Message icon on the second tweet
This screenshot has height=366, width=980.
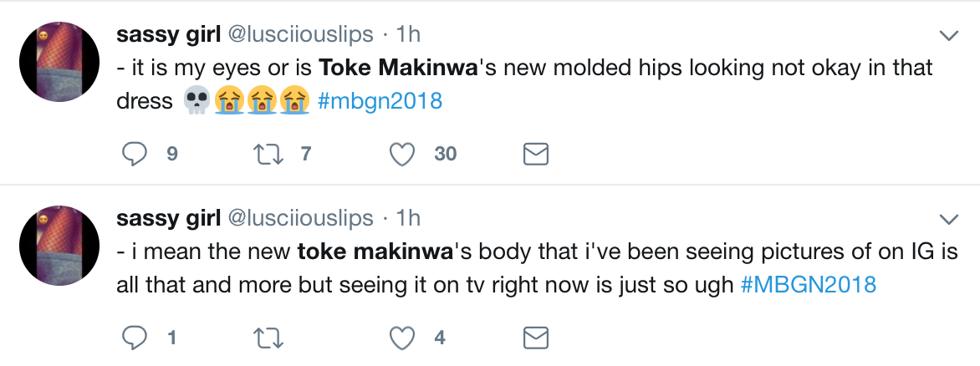pyautogui.click(x=535, y=338)
